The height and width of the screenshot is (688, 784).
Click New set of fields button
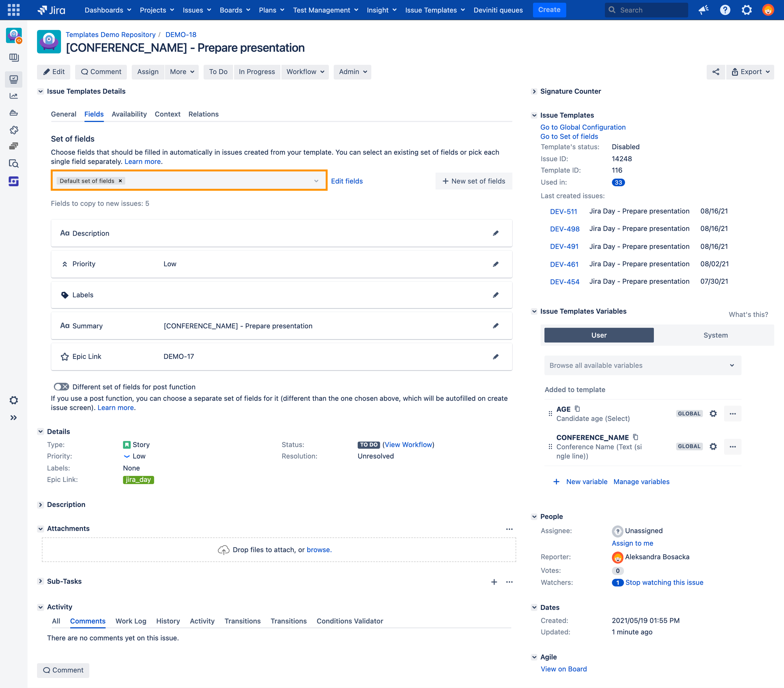(x=474, y=181)
